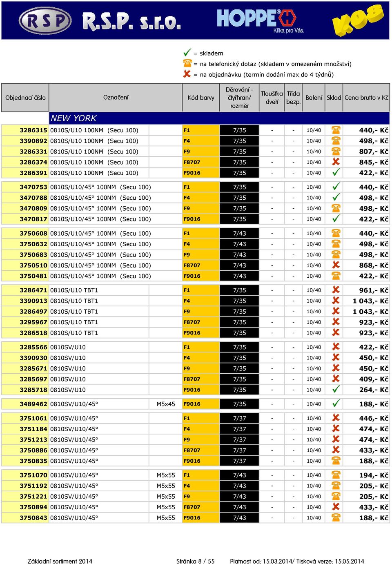Click order number 3750683
Image resolution: width=392 pixels, height=564 pixels.
33,255
